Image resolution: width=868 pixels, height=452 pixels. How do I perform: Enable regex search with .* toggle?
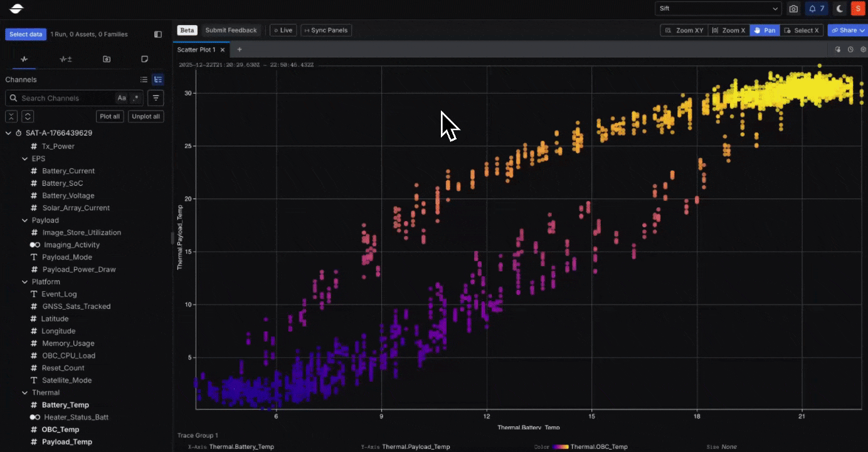pos(136,98)
